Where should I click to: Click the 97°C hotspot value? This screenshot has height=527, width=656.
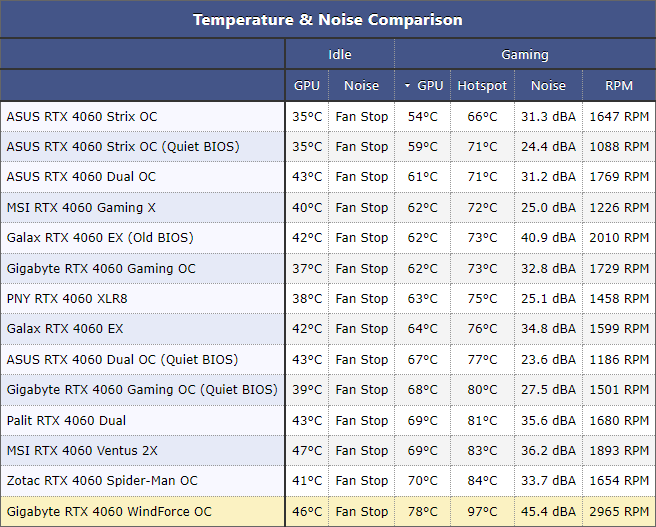tap(482, 512)
